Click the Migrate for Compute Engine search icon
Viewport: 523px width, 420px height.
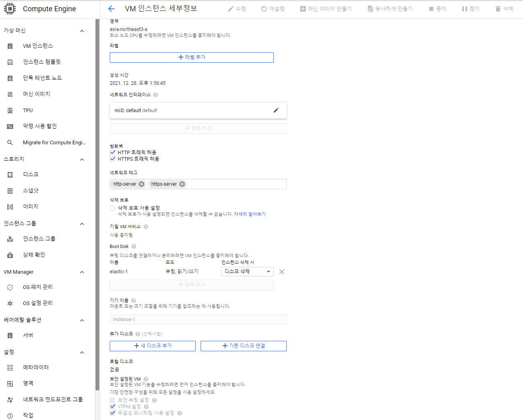(10, 143)
